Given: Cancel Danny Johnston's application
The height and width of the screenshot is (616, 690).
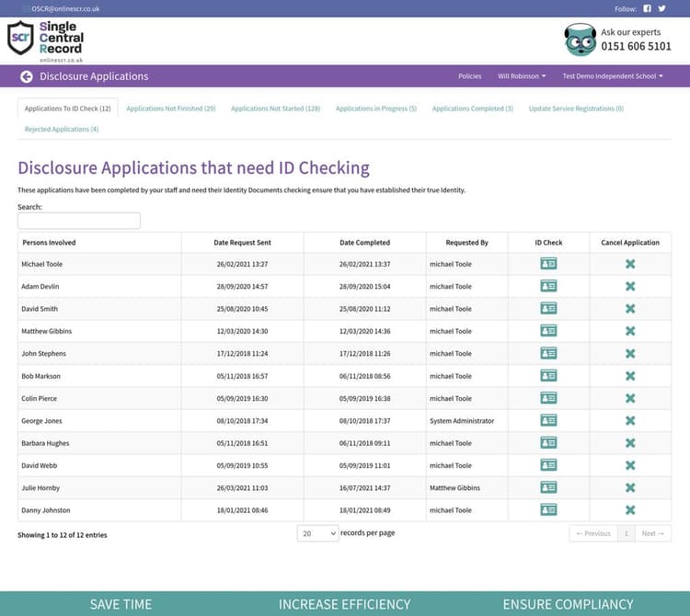Looking at the screenshot, I should [x=630, y=510].
